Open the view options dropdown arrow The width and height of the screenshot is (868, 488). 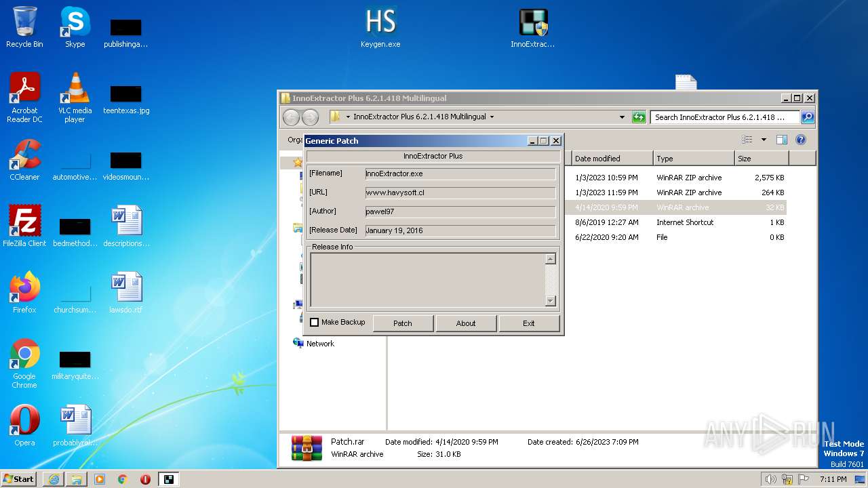tap(764, 140)
